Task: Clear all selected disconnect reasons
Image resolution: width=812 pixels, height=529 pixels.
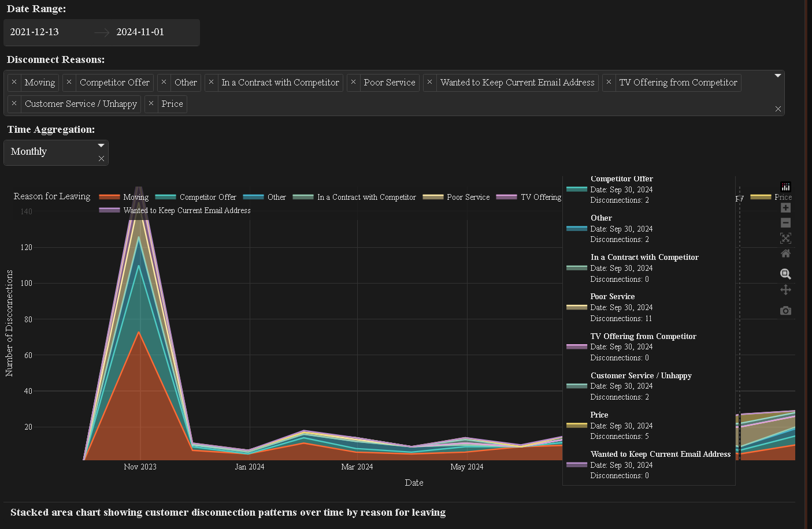Action: 778,109
